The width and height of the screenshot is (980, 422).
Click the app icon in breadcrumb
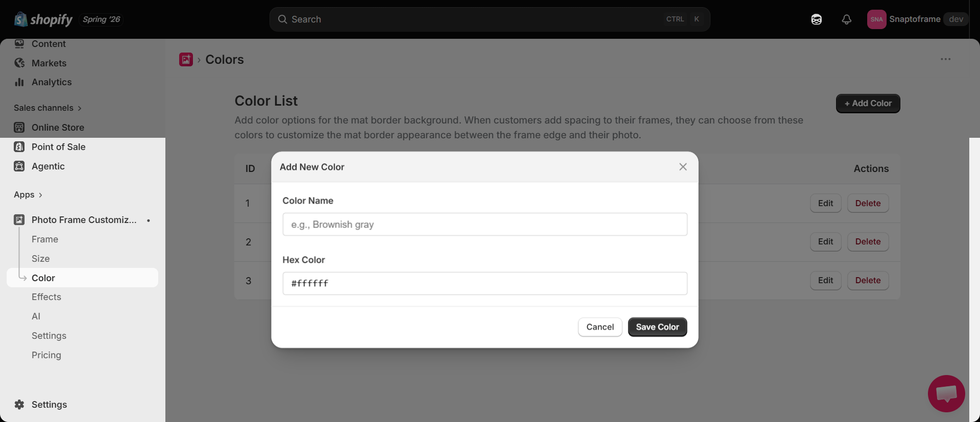pos(186,59)
